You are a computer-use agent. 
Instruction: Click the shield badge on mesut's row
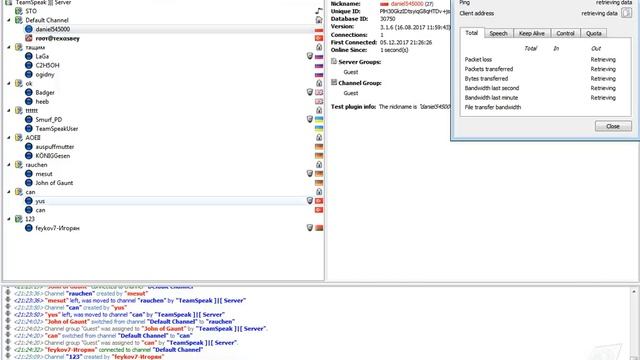[310, 173]
